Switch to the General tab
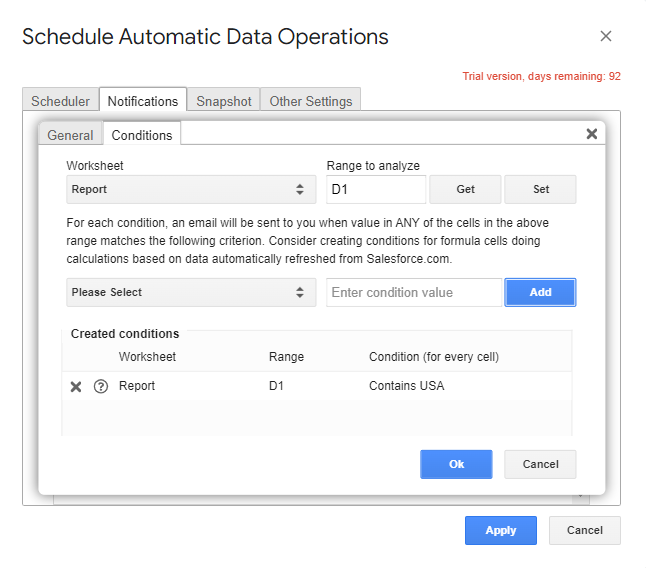This screenshot has width=646, height=568. [70, 135]
